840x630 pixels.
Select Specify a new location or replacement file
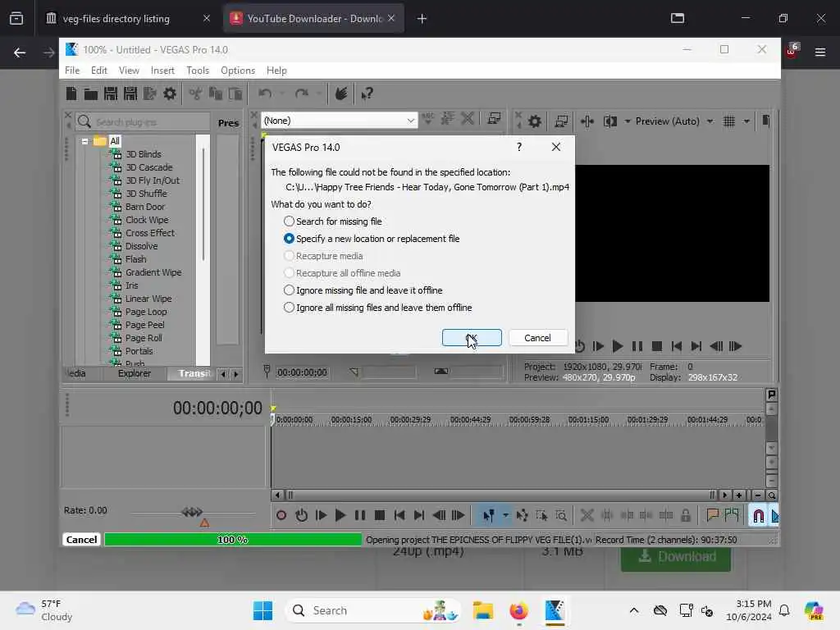372,239
